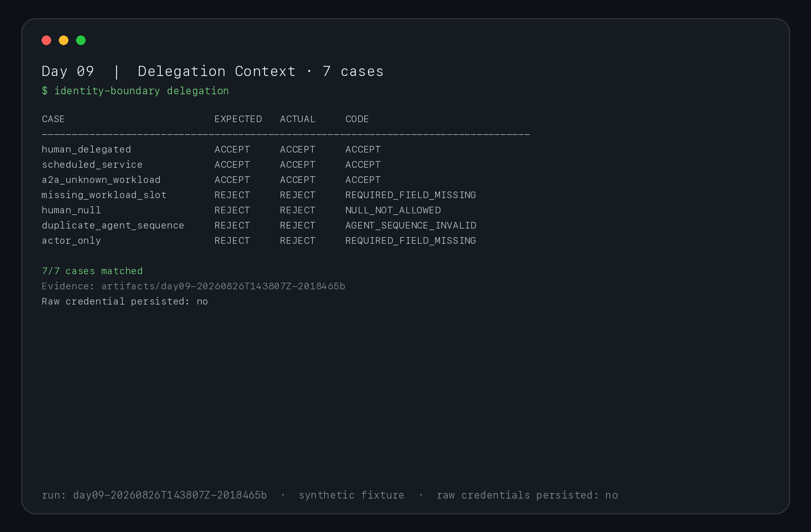Select the duplicate_agent_sequence case name
This screenshot has width=811, height=532.
point(113,225)
